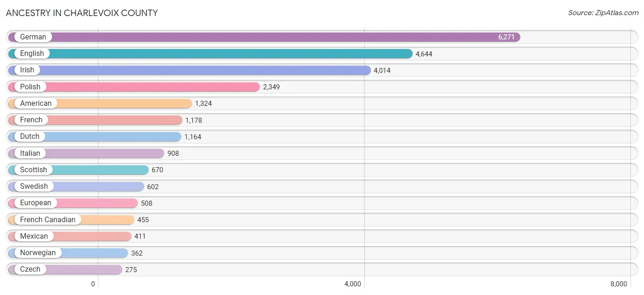Open the Source: ZipAtlas.com link
644x295 pixels.
pyautogui.click(x=603, y=13)
